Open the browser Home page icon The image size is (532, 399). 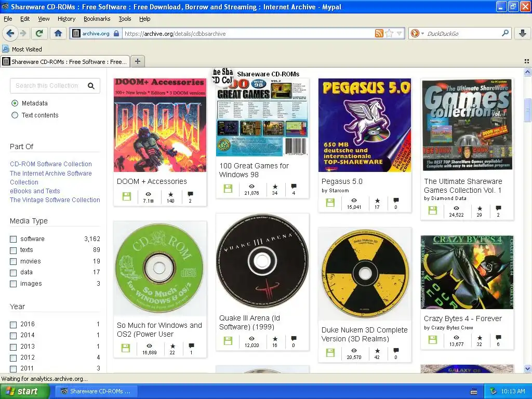58,33
